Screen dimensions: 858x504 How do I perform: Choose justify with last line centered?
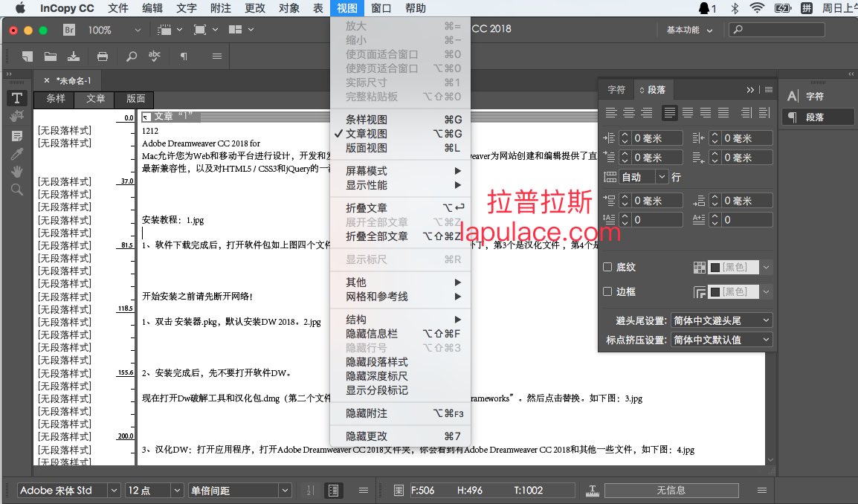click(688, 113)
